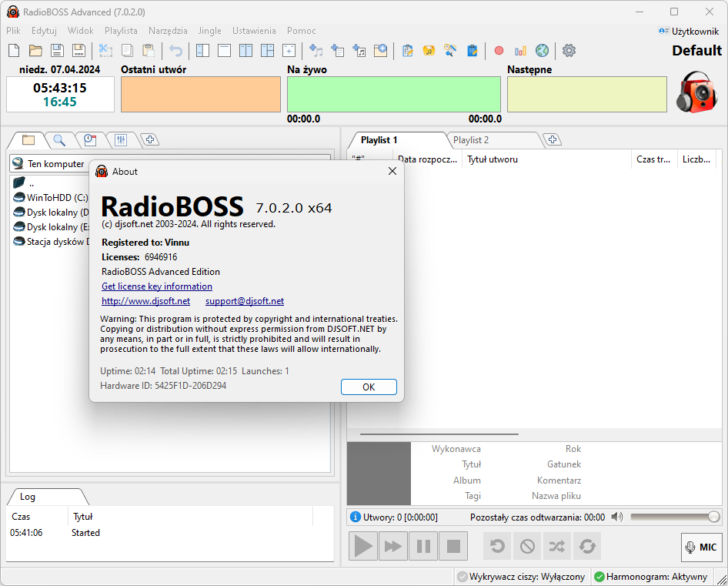Open the Pomoc menu
728x586 pixels.
point(302,31)
